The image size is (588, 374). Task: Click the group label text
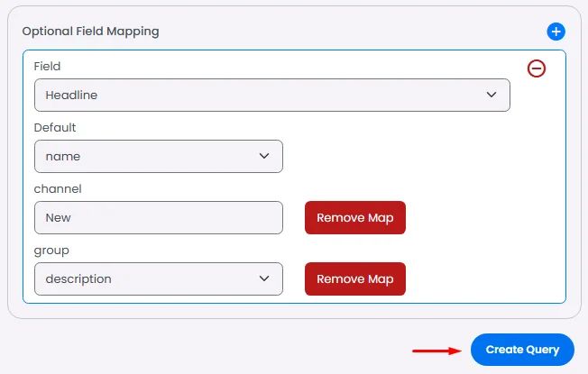click(x=51, y=251)
